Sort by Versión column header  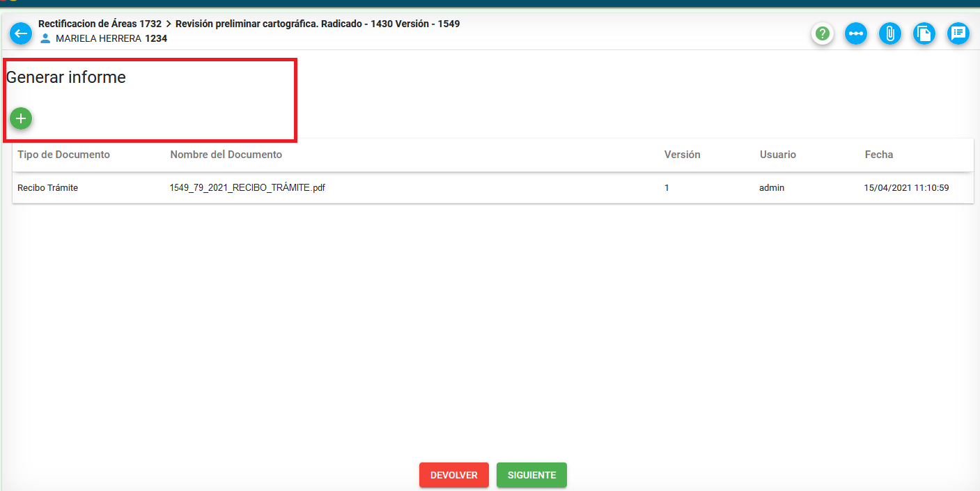click(x=682, y=155)
